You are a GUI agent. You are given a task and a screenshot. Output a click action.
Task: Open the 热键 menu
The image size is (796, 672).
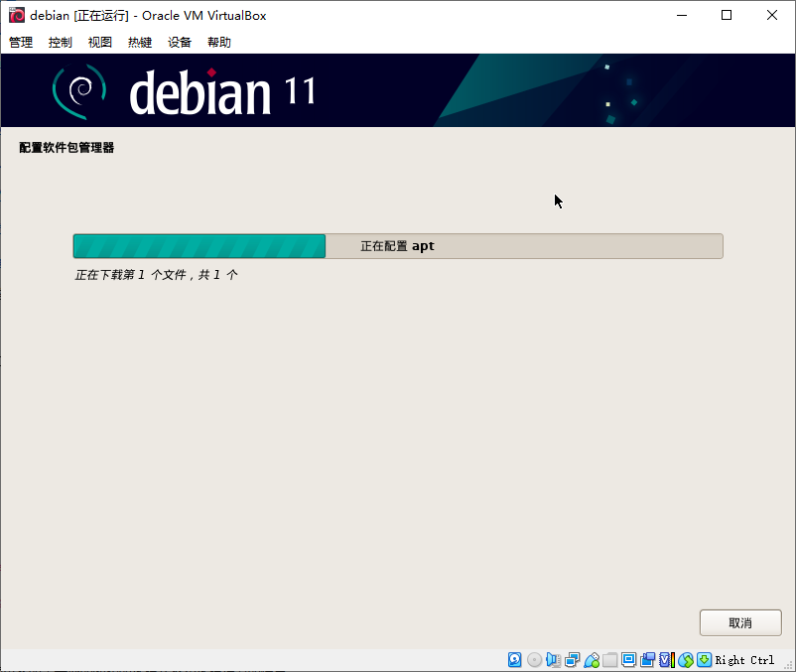click(x=140, y=42)
